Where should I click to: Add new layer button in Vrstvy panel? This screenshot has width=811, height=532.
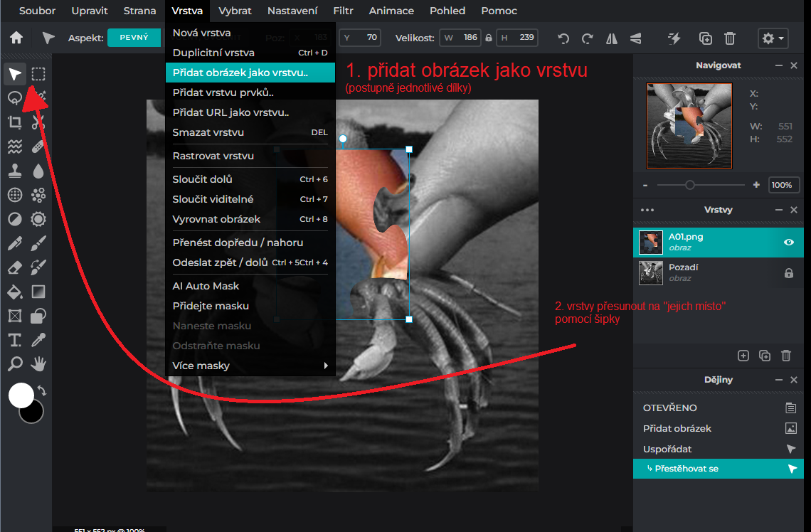(x=743, y=356)
